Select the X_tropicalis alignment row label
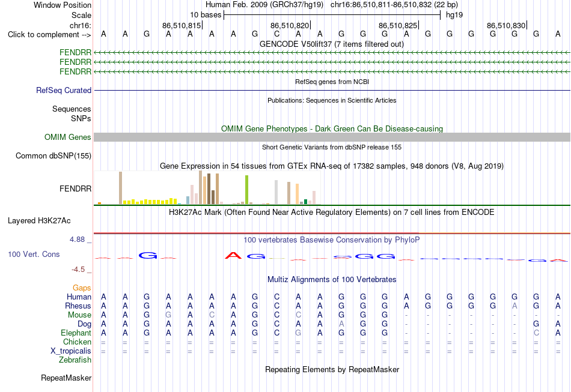 point(71,351)
